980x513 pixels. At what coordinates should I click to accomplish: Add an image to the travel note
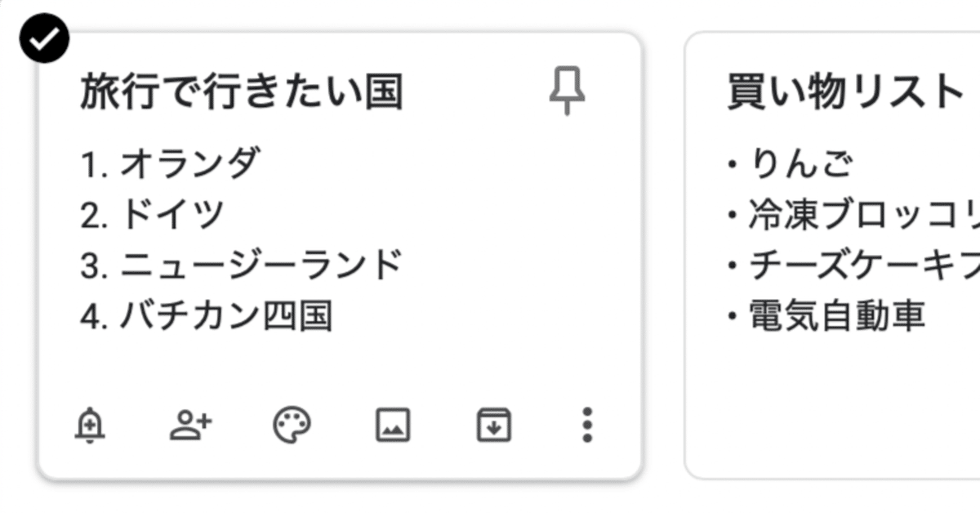coord(394,423)
